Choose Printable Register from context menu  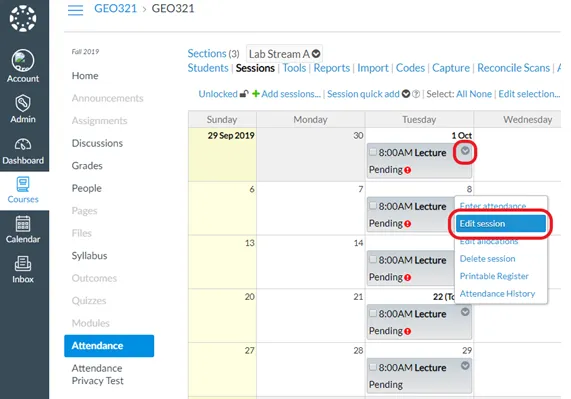click(494, 276)
